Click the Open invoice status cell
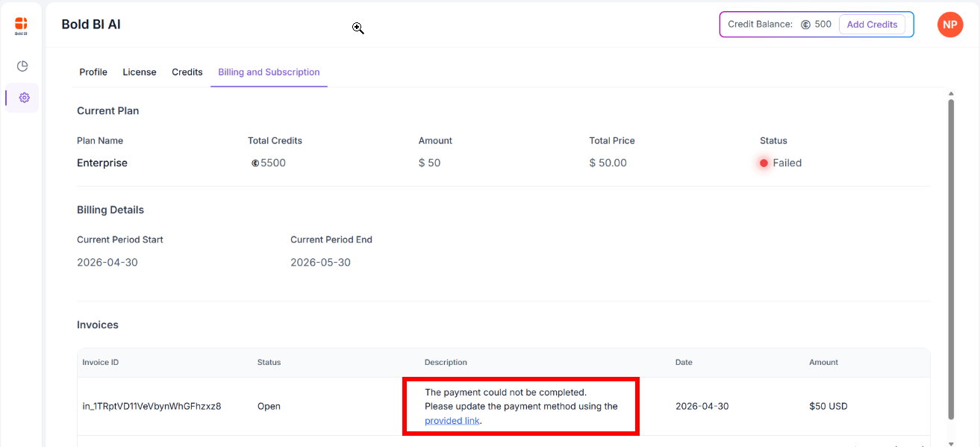 point(269,407)
